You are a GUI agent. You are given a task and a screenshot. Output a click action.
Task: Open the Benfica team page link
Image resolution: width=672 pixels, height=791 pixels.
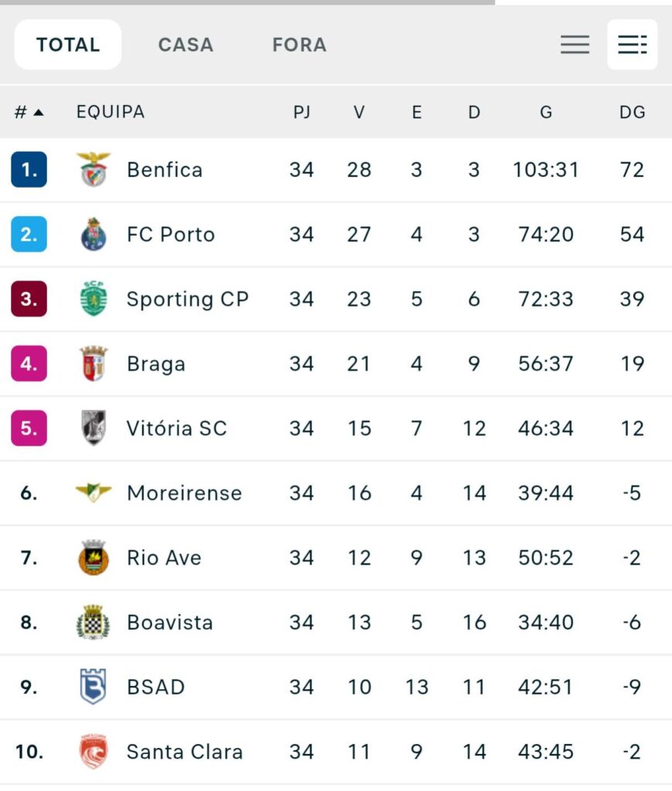[165, 169]
